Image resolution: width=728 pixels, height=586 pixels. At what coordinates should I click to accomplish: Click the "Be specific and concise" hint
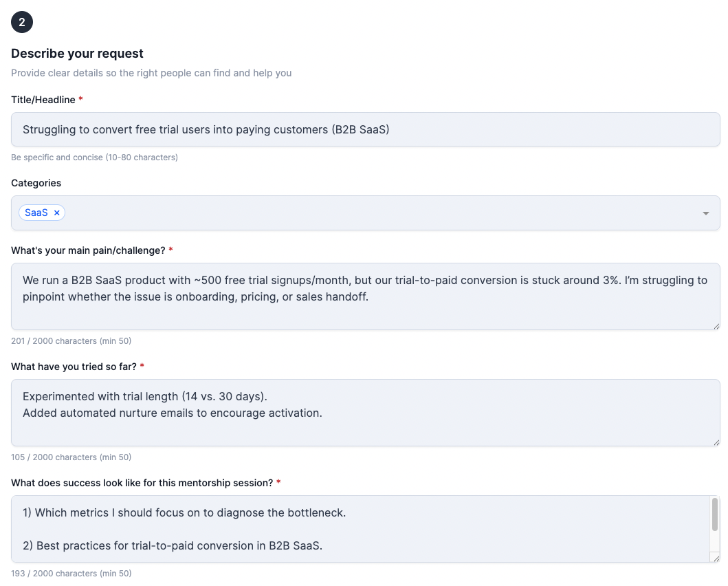94,158
